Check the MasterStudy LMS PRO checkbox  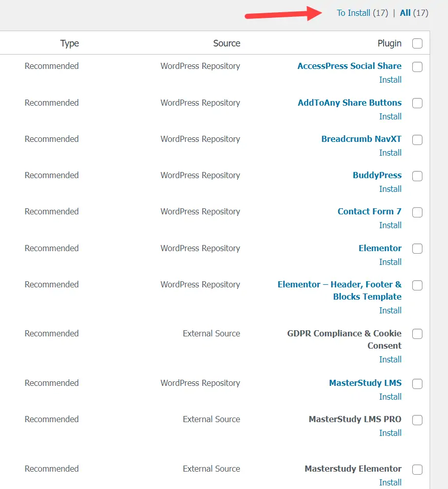pyautogui.click(x=417, y=420)
